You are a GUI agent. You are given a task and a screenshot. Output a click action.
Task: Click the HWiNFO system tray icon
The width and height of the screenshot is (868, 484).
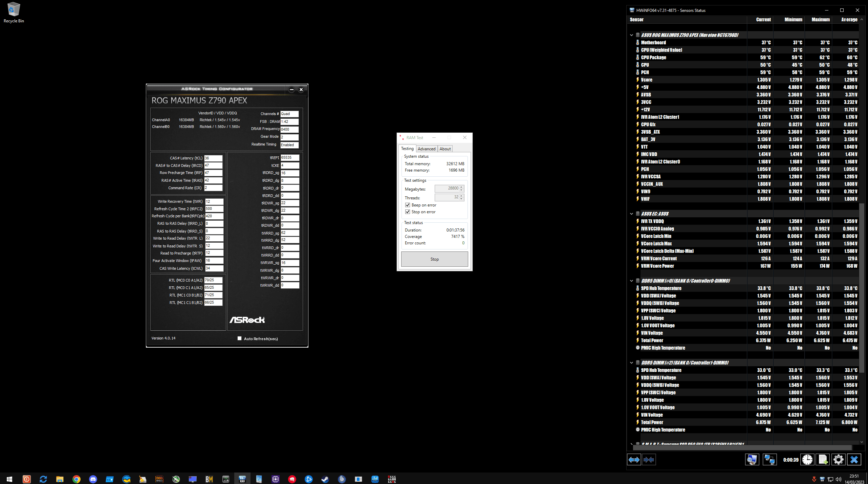pyautogui.click(x=822, y=479)
